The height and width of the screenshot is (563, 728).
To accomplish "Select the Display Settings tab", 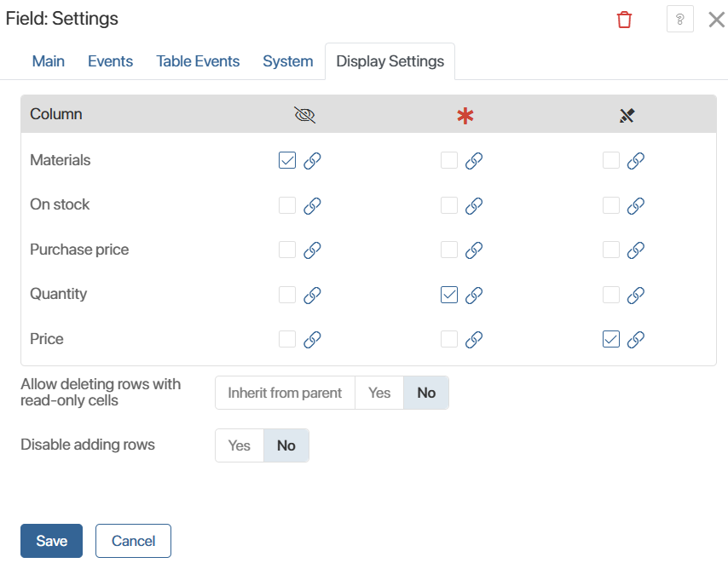I will click(390, 61).
